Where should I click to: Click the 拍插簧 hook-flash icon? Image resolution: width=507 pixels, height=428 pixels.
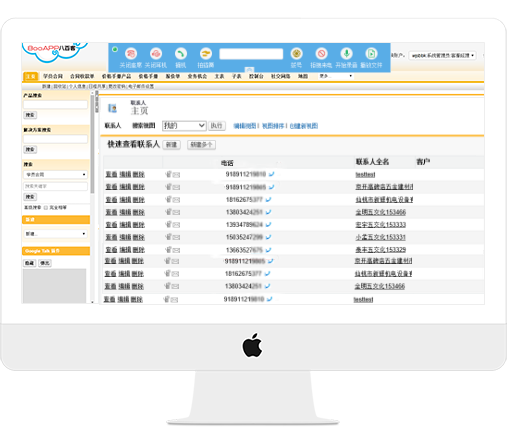(x=206, y=54)
